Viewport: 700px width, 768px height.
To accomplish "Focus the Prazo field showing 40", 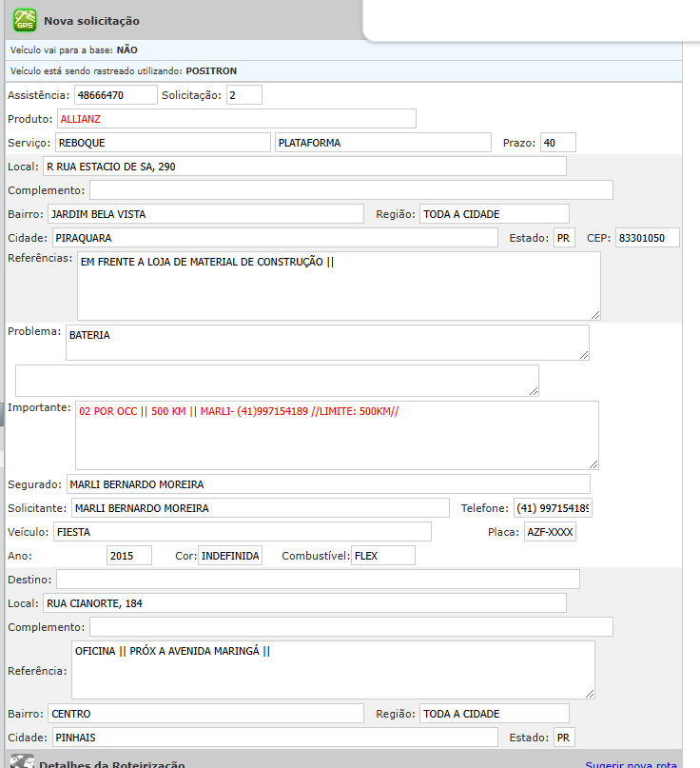I will 557,143.
